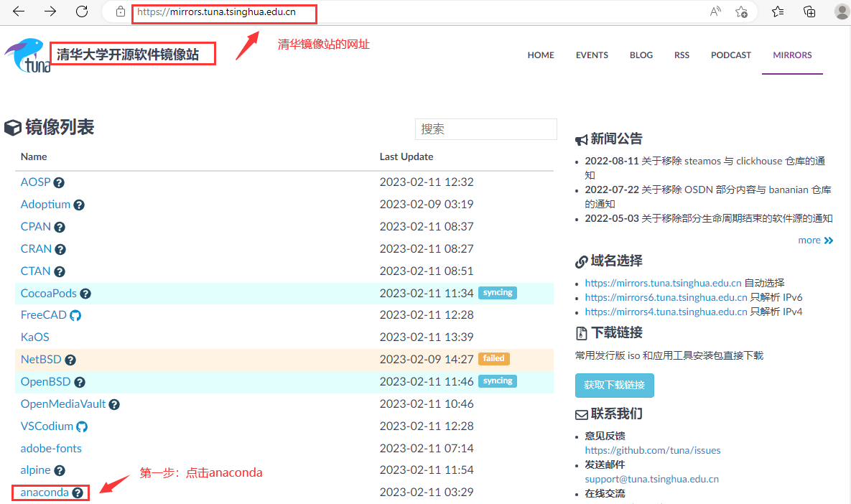The image size is (851, 504).
Task: Open help icon next to OpenBSD
Action: coord(80,383)
